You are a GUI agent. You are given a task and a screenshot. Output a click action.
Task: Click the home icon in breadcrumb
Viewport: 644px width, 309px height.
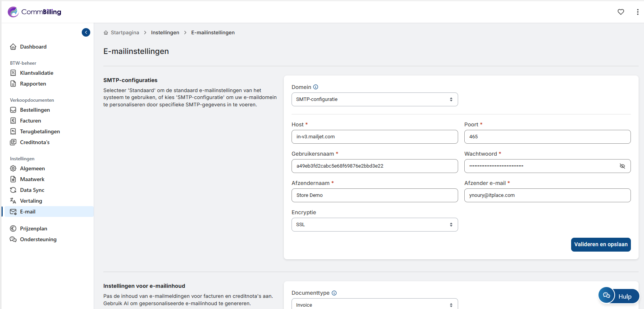pos(106,33)
